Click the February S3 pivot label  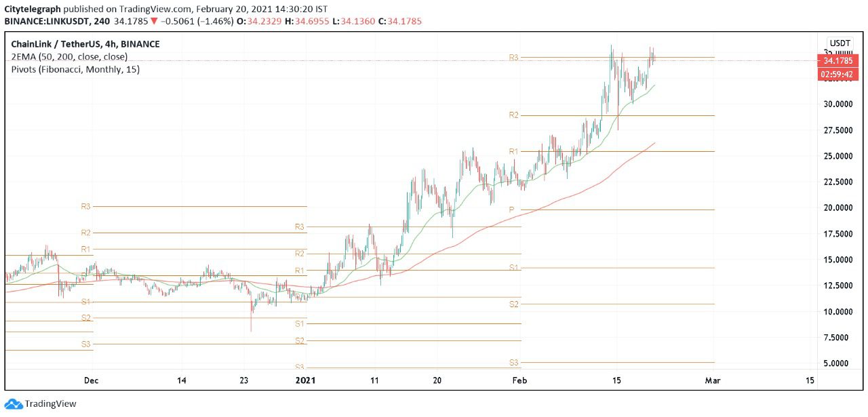pyautogui.click(x=513, y=363)
